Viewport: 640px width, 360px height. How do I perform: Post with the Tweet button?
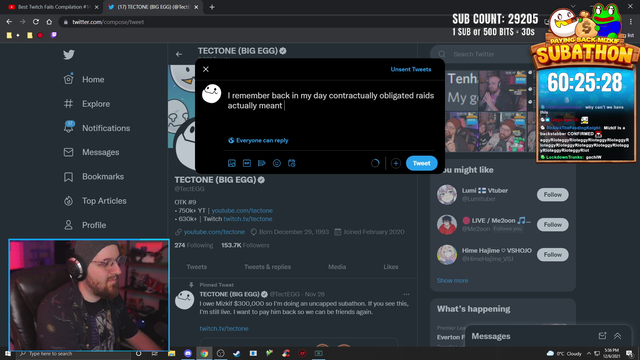pos(422,163)
